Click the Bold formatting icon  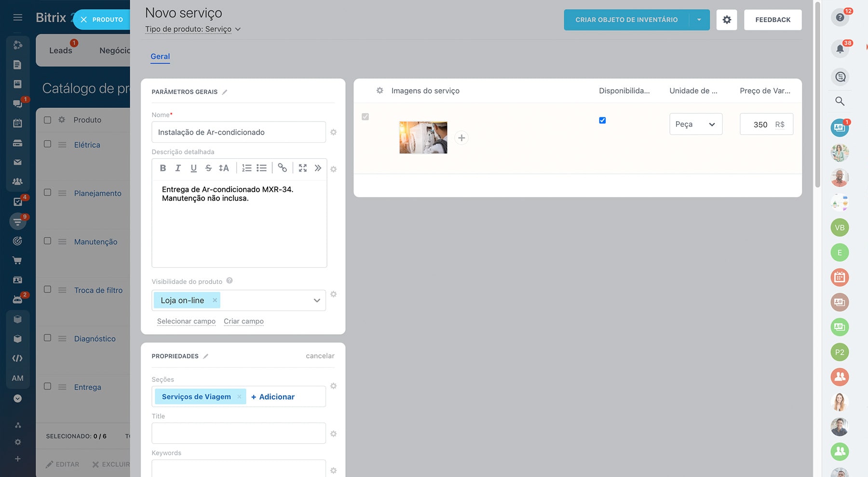tap(163, 168)
